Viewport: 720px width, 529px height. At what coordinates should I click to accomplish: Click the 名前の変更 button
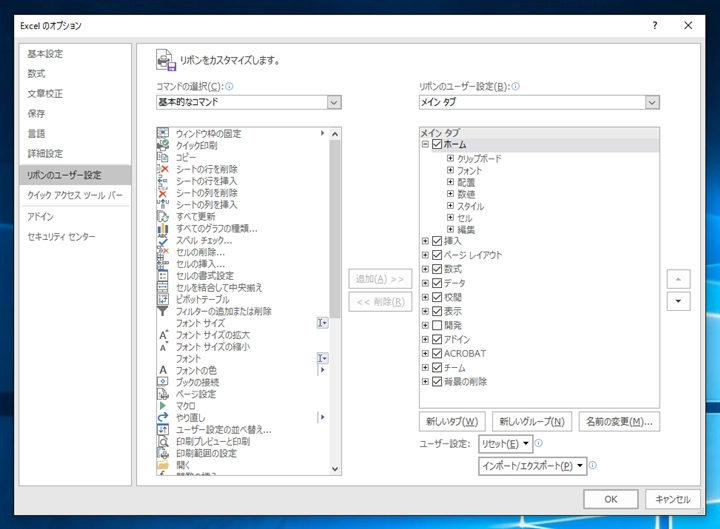[x=619, y=422]
